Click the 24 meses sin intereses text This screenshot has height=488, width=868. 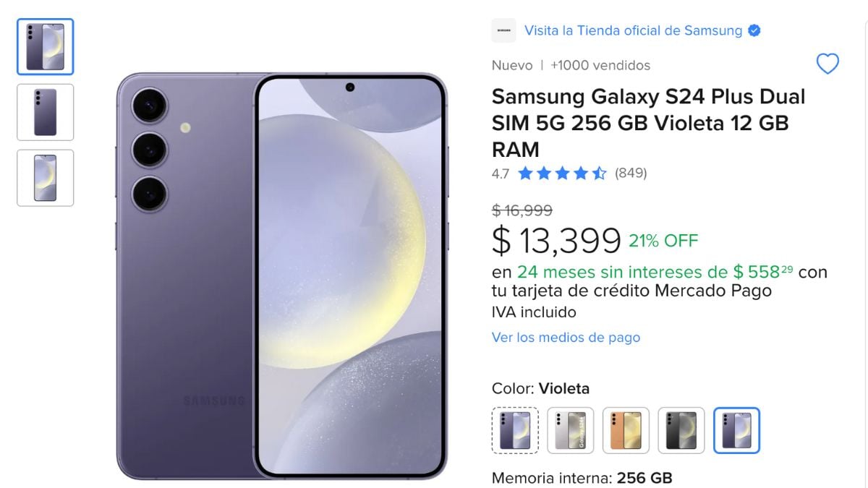(622, 272)
